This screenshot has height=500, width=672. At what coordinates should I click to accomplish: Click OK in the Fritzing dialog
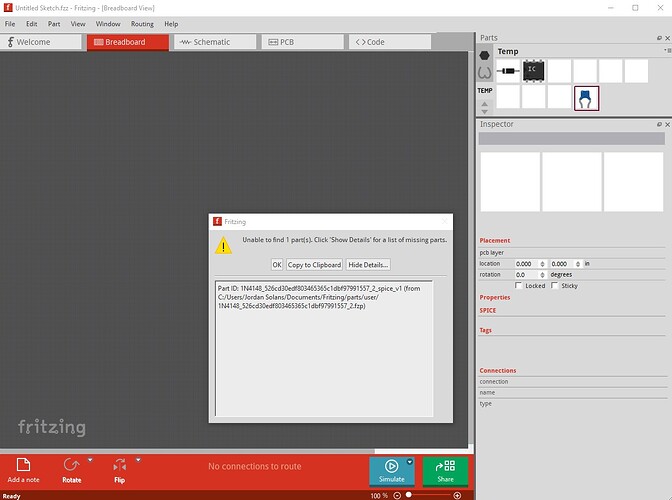click(x=277, y=265)
